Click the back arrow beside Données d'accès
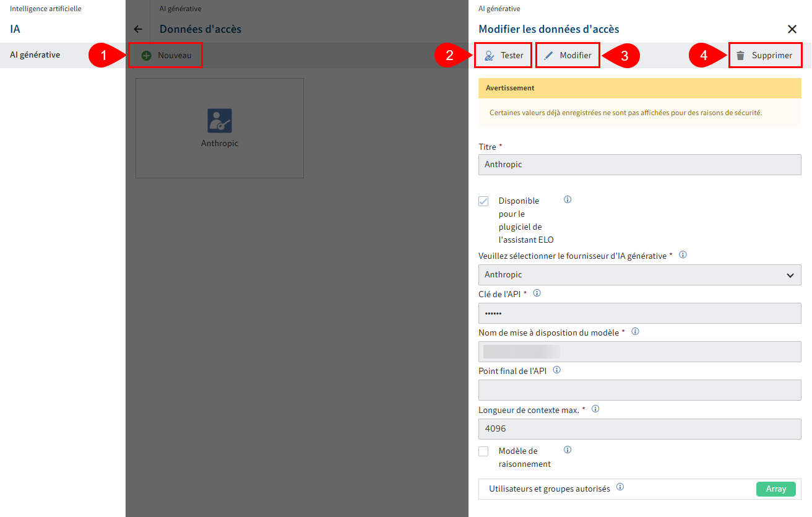 point(138,29)
